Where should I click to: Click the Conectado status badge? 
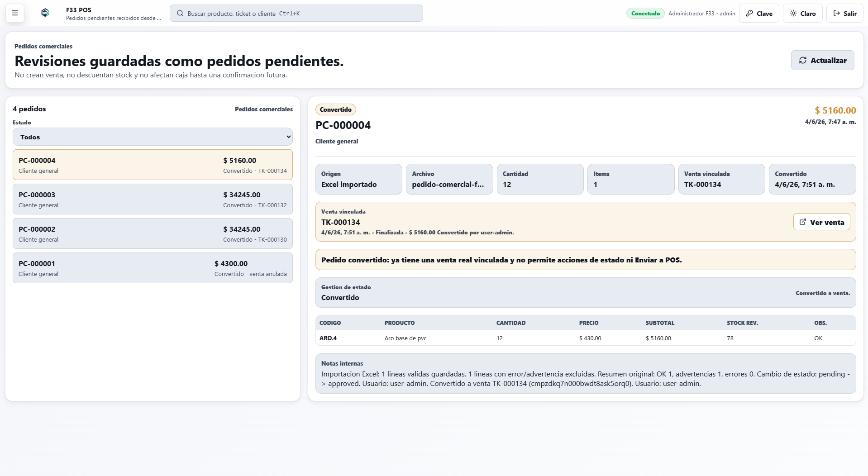pos(645,13)
